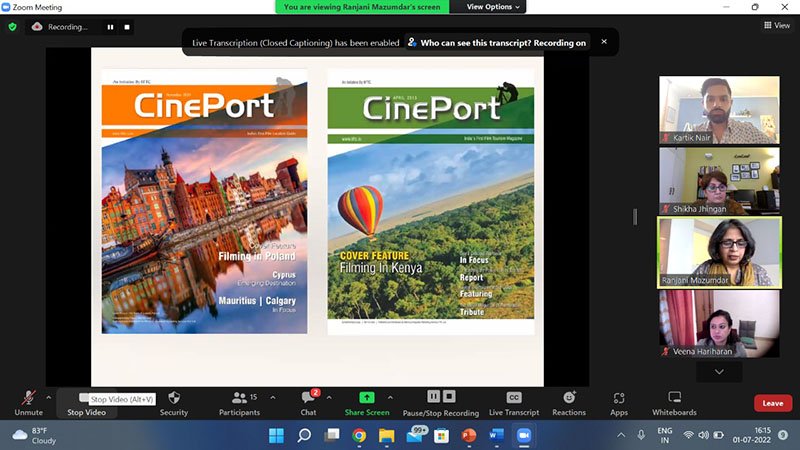Image resolution: width=800 pixels, height=450 pixels.
Task: Open clock and date 01-07-2022
Action: [x=752, y=435]
